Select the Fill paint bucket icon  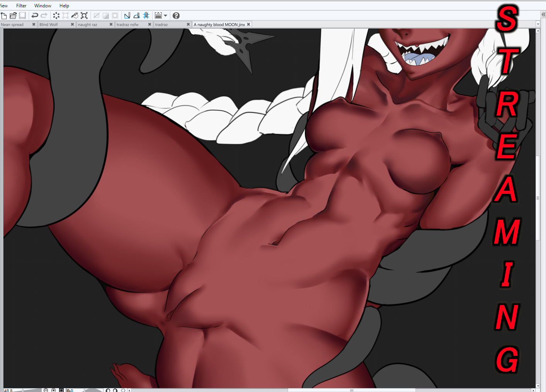[75, 15]
